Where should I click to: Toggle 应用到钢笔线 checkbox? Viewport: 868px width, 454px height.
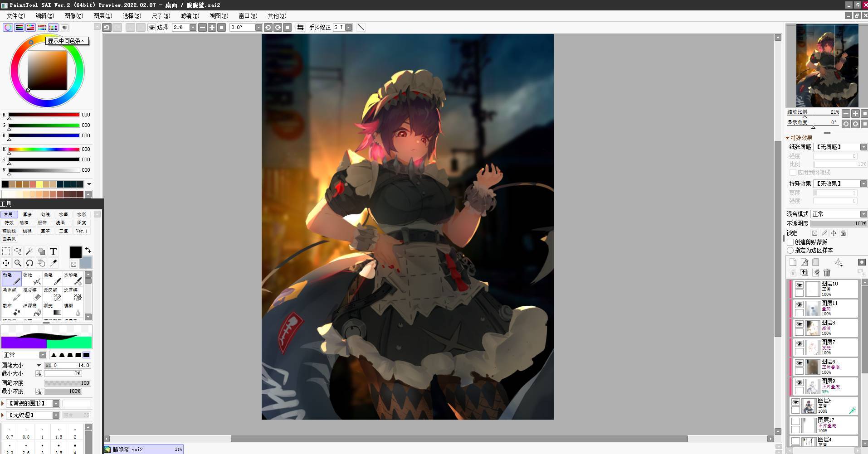pyautogui.click(x=793, y=172)
